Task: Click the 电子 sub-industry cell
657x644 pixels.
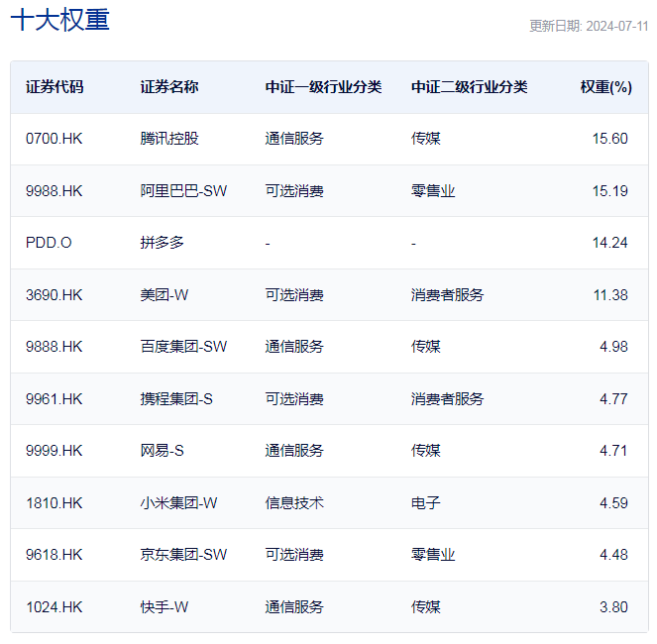Action: point(426,502)
